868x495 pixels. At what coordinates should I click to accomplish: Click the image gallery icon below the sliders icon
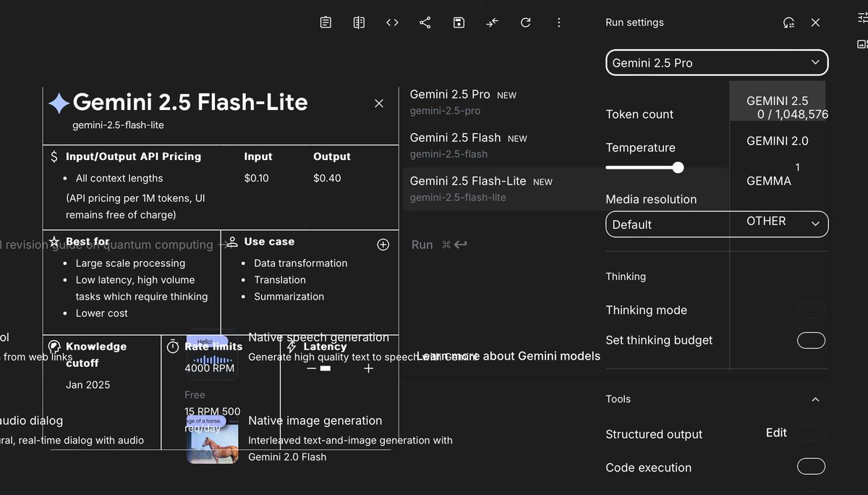pos(862,44)
